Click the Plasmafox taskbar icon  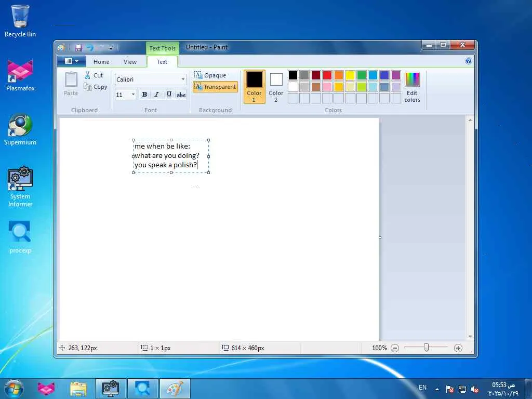pos(46,389)
